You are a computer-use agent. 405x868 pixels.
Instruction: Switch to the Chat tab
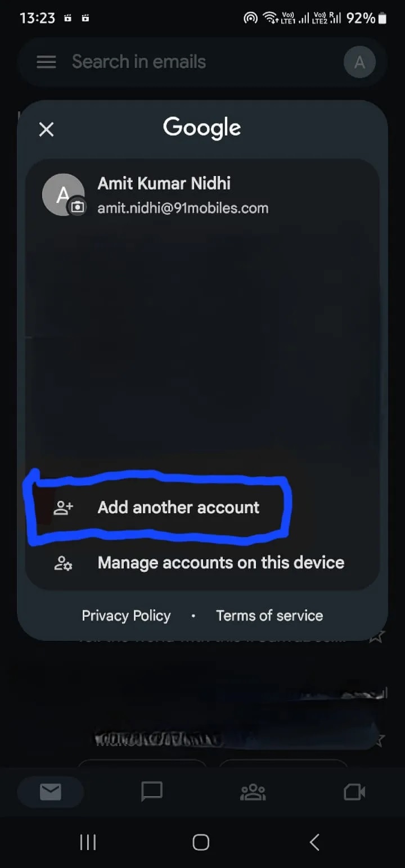pos(151,792)
